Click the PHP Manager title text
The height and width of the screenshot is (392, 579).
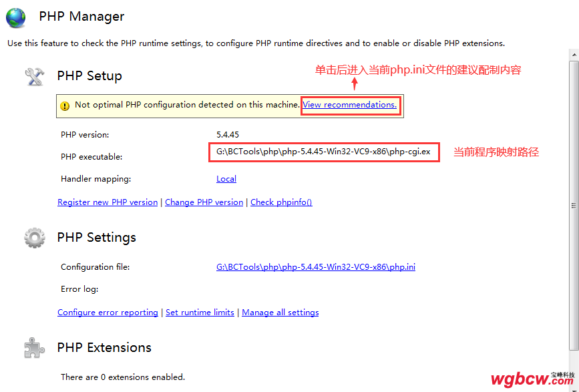[x=81, y=17]
